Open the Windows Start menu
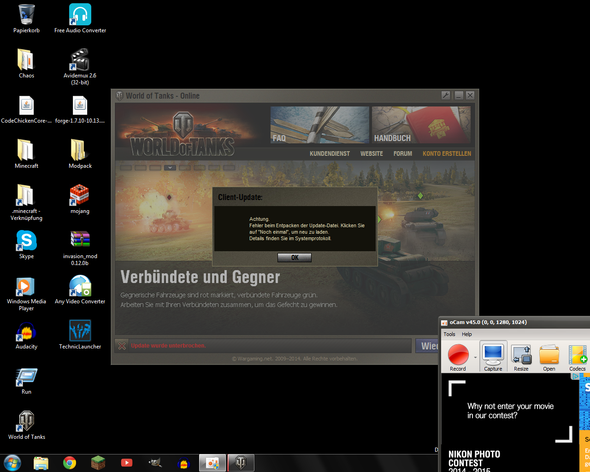This screenshot has width=590, height=472. click(x=12, y=463)
